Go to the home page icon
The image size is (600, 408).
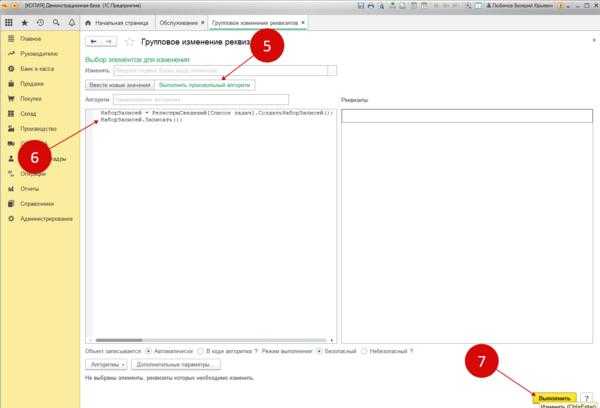pos(88,23)
